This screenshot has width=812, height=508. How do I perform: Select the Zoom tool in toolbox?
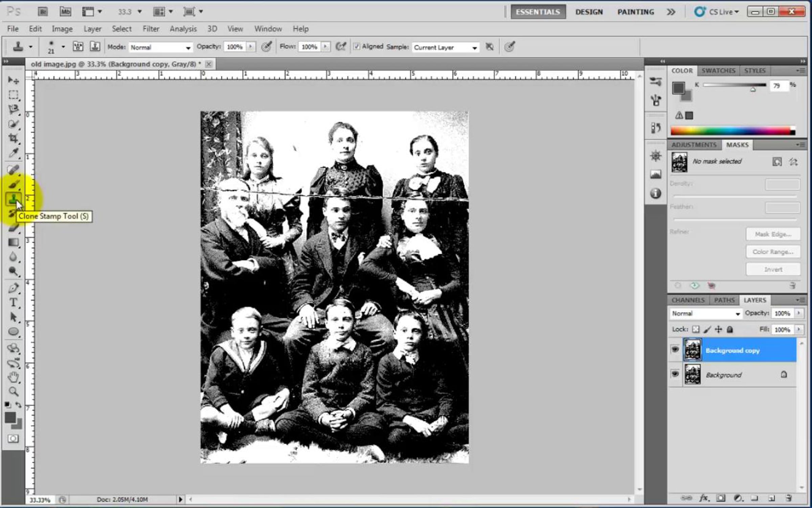(x=13, y=392)
